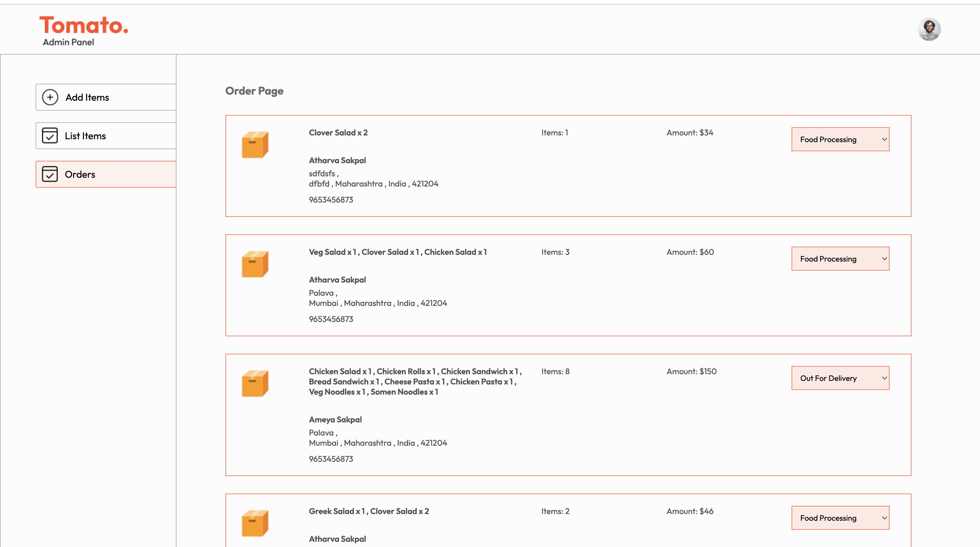Switch to List Items section
The height and width of the screenshot is (547, 980).
85,136
